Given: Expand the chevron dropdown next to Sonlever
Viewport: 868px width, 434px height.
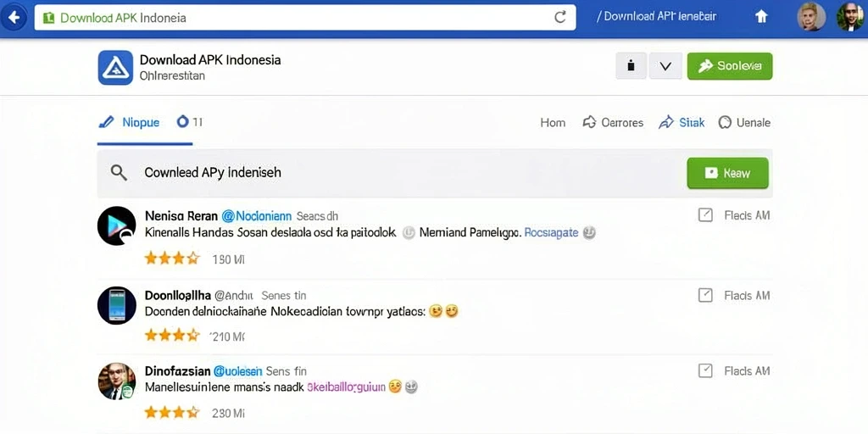Looking at the screenshot, I should 666,66.
